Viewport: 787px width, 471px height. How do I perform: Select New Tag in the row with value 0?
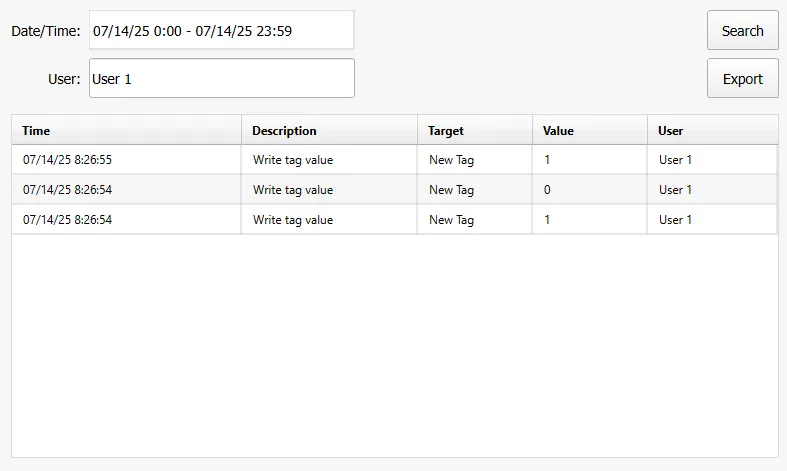(x=451, y=190)
